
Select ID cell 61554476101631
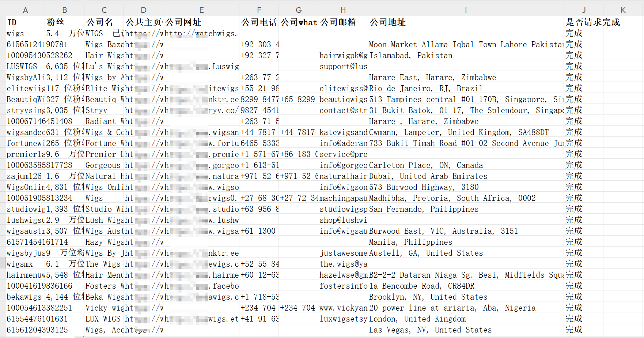point(37,319)
